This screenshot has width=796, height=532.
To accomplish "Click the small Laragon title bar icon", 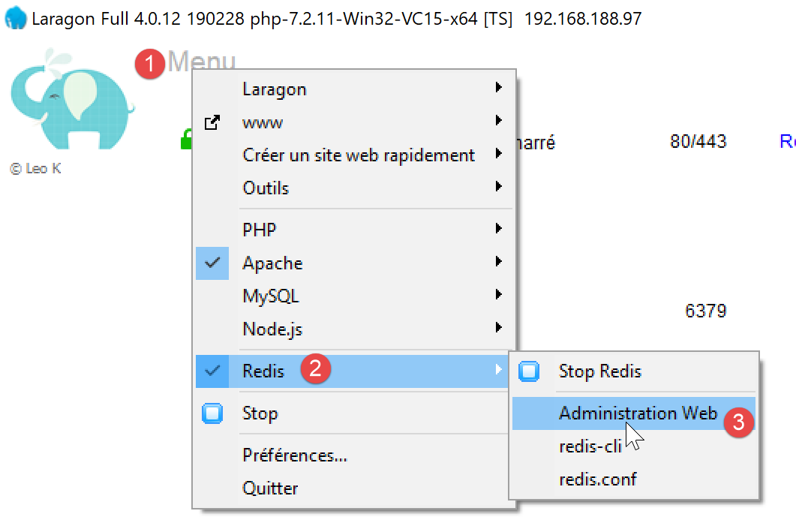I will pos(15,18).
